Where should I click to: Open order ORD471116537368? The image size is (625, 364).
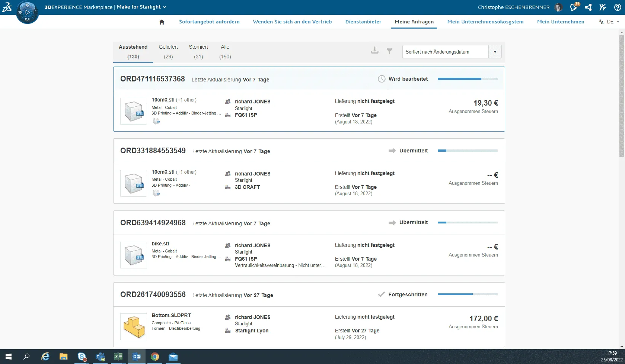coord(152,79)
